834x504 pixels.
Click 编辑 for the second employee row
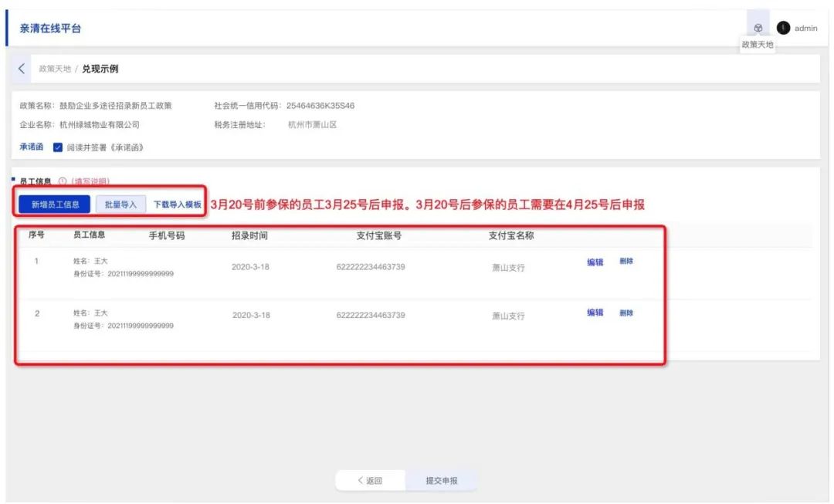(595, 313)
